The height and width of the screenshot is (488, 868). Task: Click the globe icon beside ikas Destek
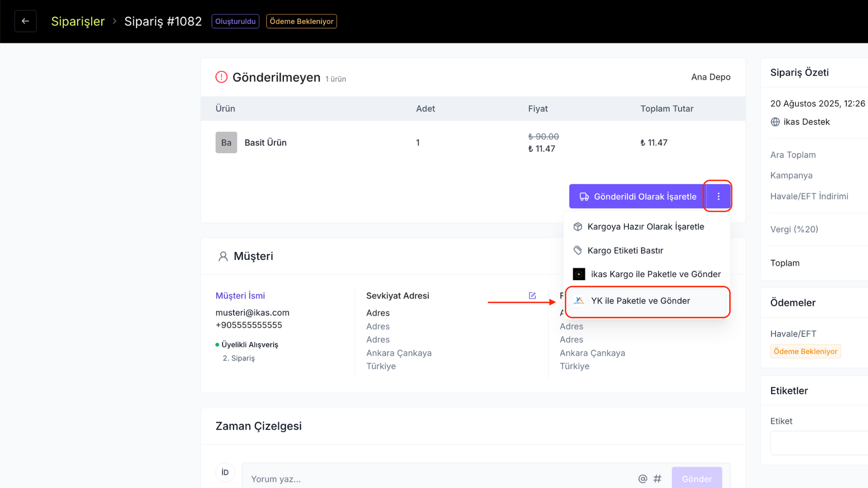tap(775, 122)
